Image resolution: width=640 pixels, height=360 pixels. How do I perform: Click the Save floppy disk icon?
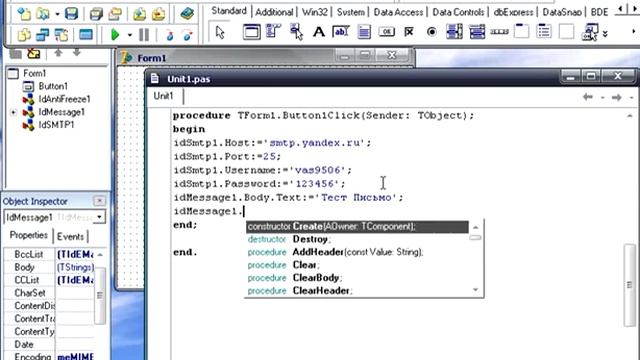71,14
